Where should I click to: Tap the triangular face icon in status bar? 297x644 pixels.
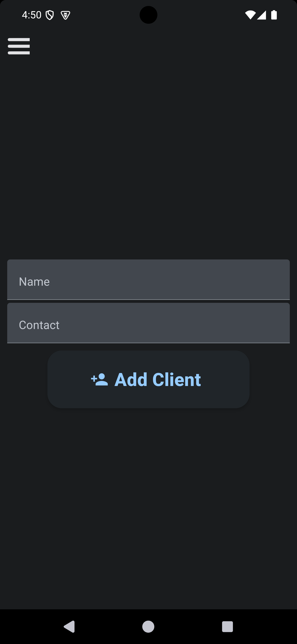(65, 15)
